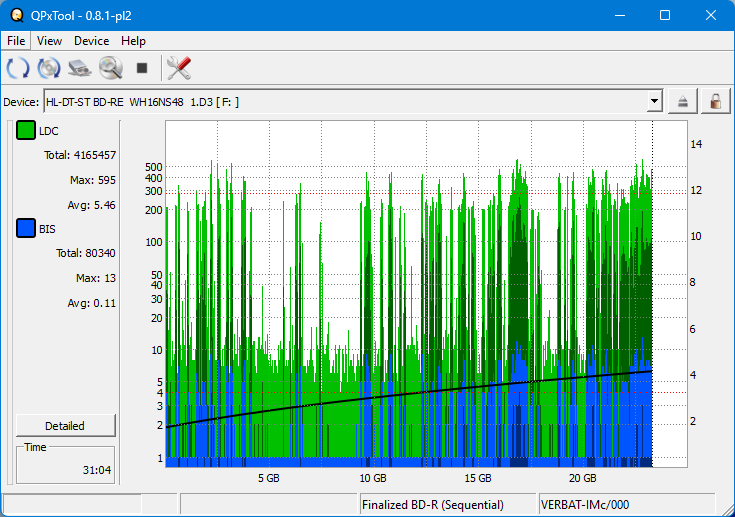Expand the Device dropdown arrow
The image size is (735, 517).
tap(654, 101)
